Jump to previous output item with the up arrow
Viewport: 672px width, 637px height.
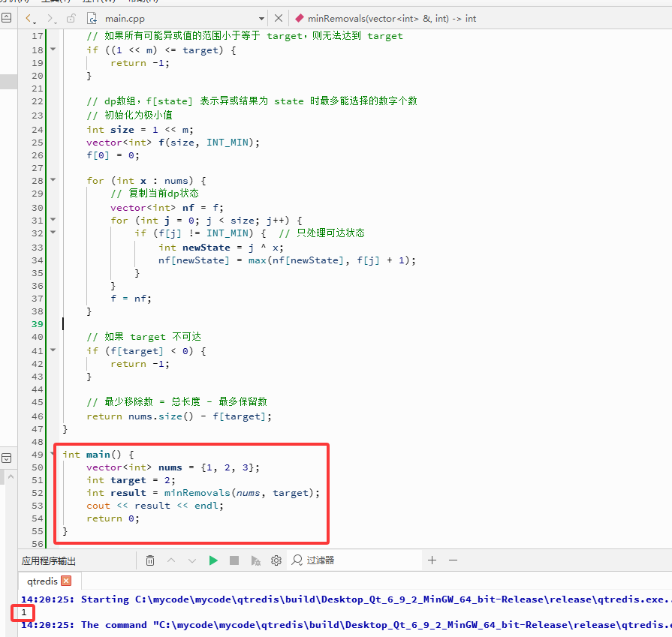point(171,560)
